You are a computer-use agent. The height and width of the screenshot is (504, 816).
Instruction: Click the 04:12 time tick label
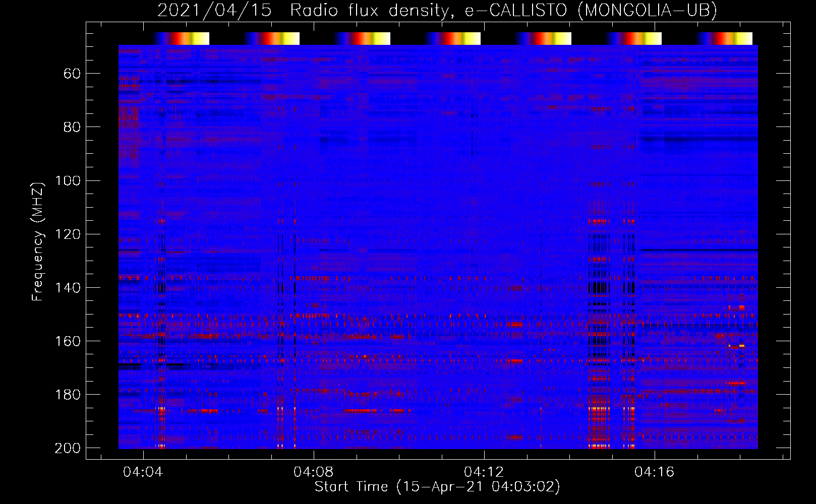[x=484, y=472]
